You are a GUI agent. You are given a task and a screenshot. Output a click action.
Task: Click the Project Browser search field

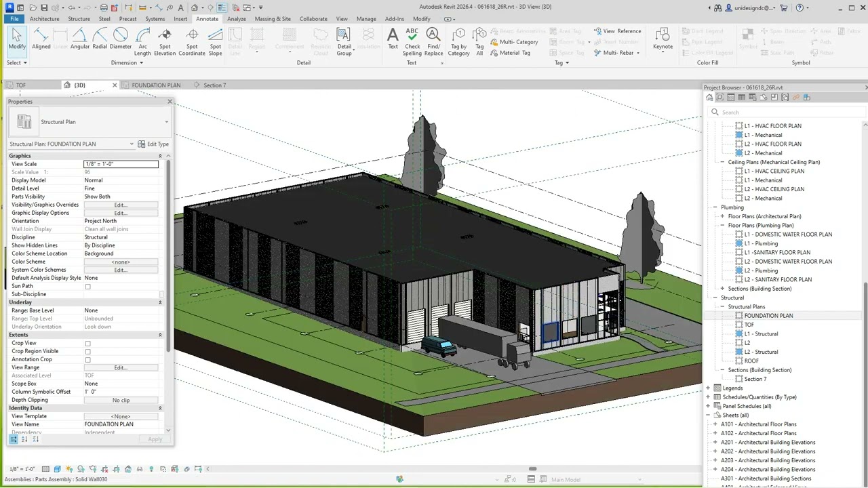[787, 113]
